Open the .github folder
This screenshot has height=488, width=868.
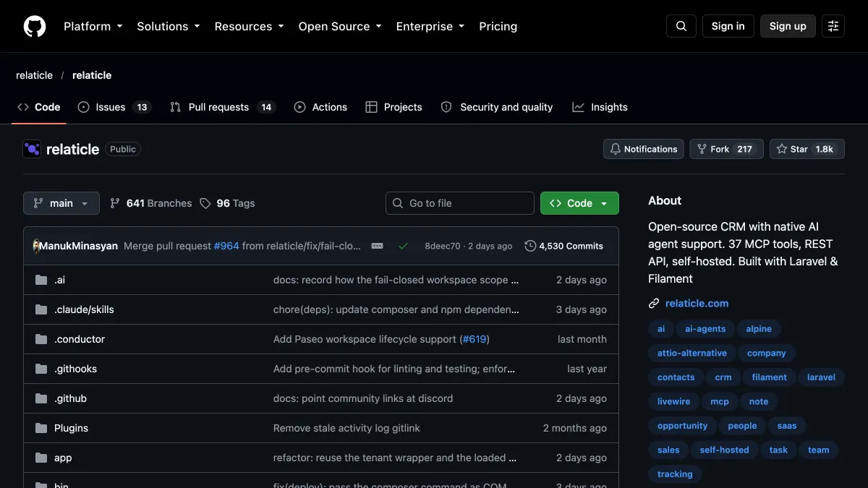tap(70, 398)
